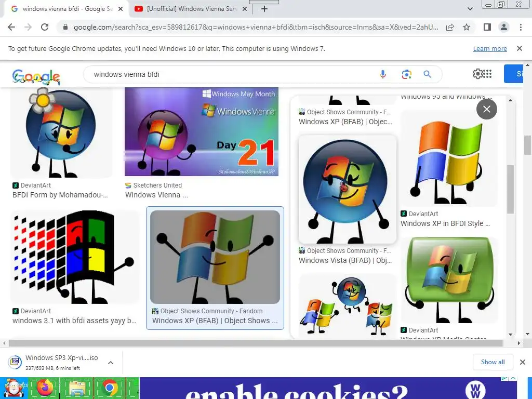Click the blue Sign in button
Viewport: 532px width, 399px height.
click(514, 74)
